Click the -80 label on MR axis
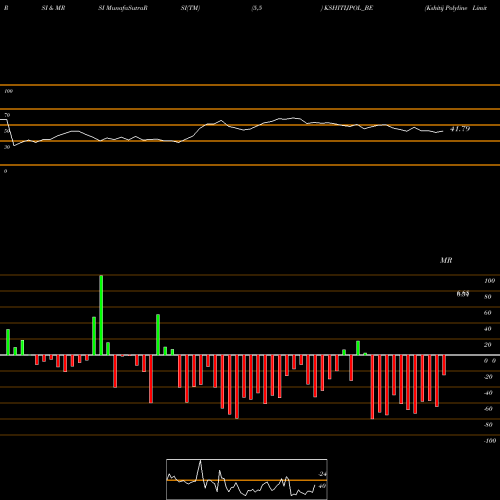Screen dimensions: 500x500 [488, 425]
